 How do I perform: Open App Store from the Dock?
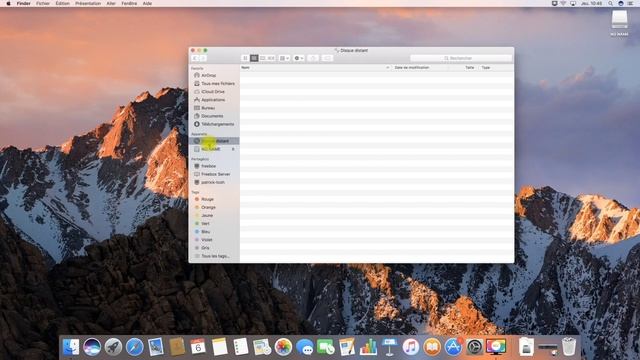453,347
